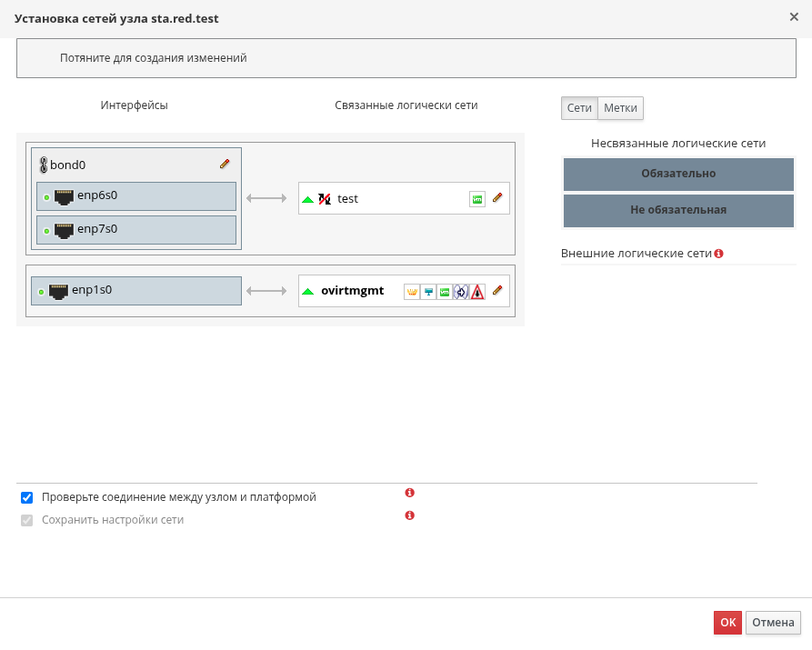
Task: Click the green status dot of enp1s0
Action: [41, 292]
